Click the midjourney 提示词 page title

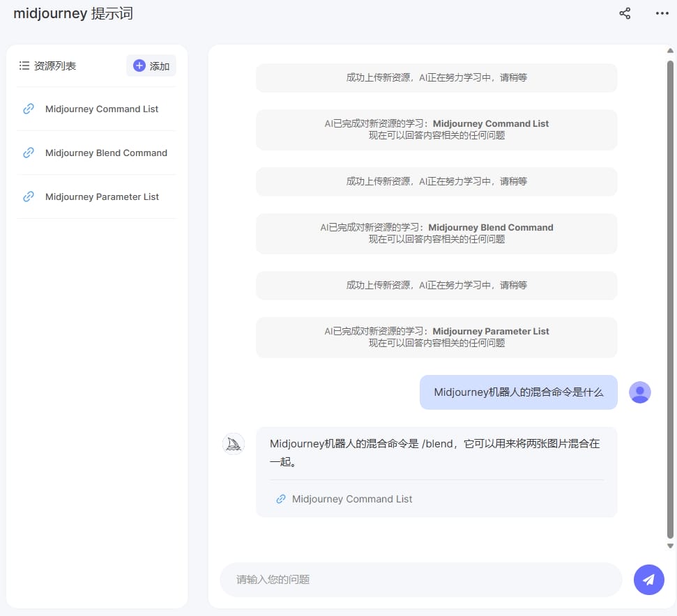[x=73, y=13]
